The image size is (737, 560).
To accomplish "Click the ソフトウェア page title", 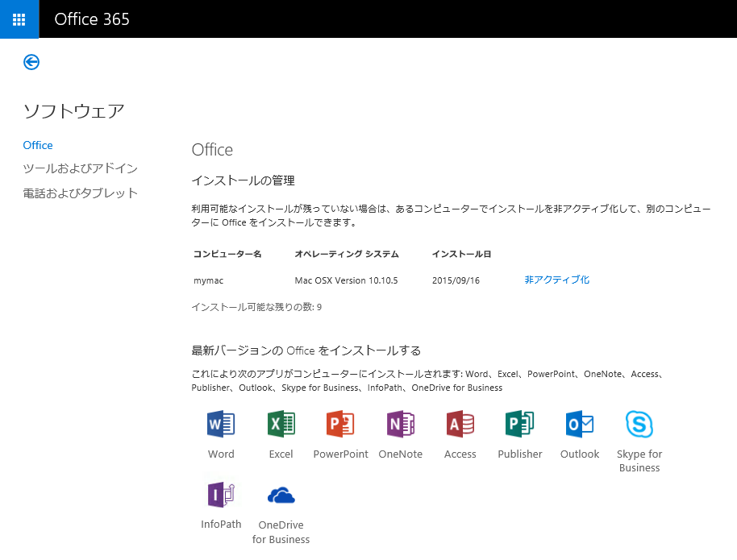I will [x=74, y=111].
